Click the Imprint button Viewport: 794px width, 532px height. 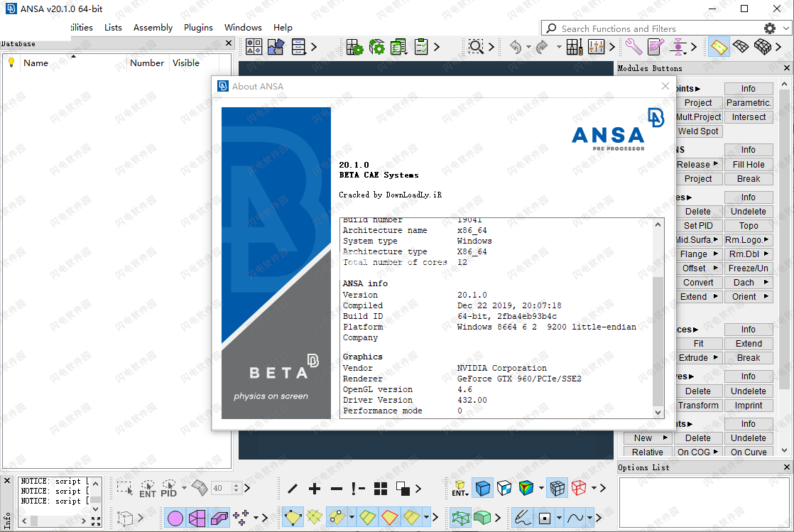coord(749,406)
